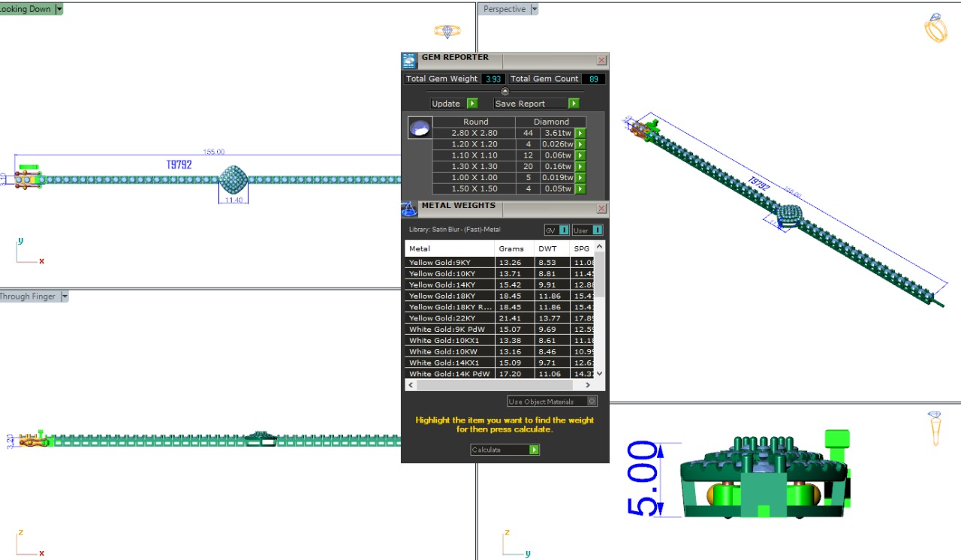Click green arrow for 1.50 X 1.50 gem row
The width and height of the screenshot is (961, 560).
point(580,189)
